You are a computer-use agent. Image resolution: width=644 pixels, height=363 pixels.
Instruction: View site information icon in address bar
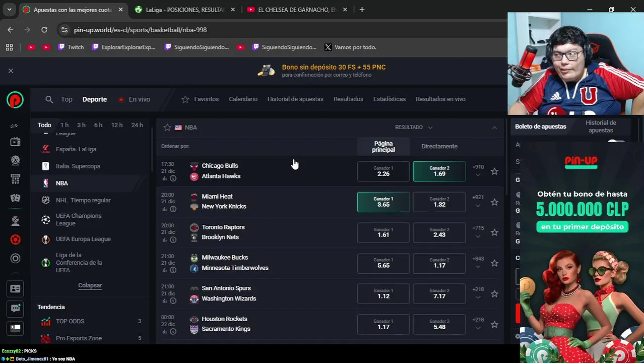pyautogui.click(x=64, y=30)
